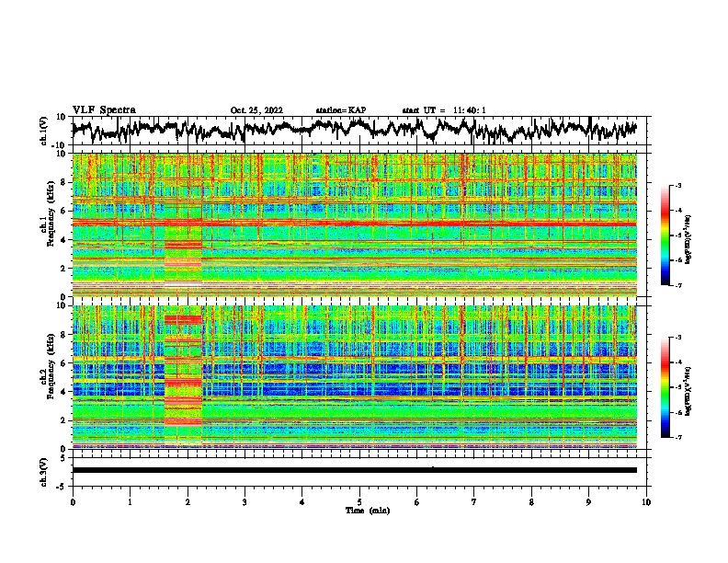Click the "0" tick on the time axis
The width and height of the screenshot is (728, 563).
pos(73,501)
